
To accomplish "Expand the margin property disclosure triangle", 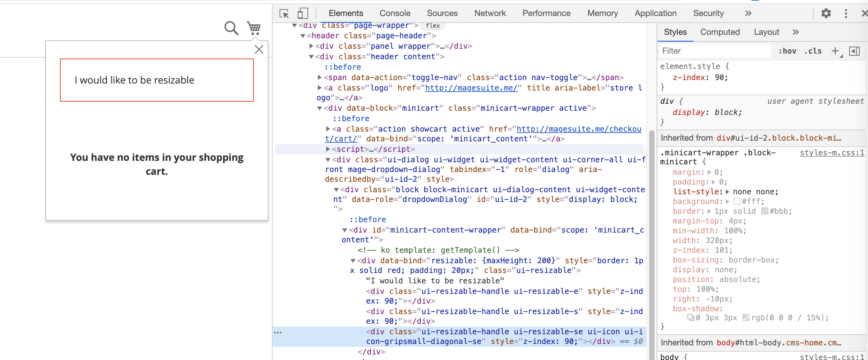I will pyautogui.click(x=710, y=172).
